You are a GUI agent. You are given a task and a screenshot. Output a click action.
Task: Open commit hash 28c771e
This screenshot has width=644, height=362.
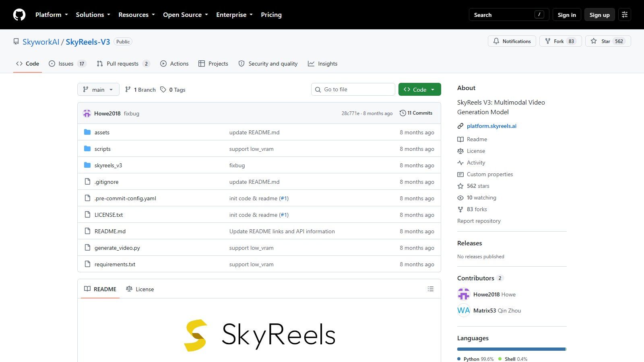tap(351, 113)
